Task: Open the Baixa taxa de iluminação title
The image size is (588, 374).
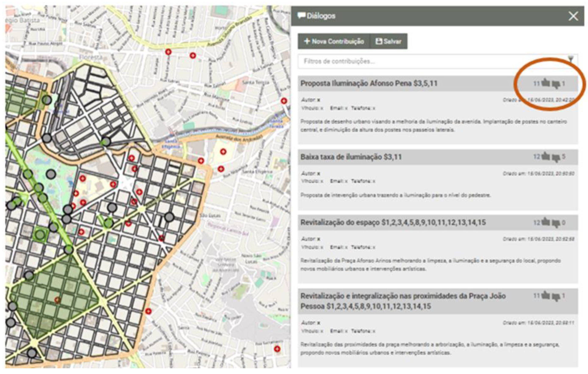Action: [351, 157]
